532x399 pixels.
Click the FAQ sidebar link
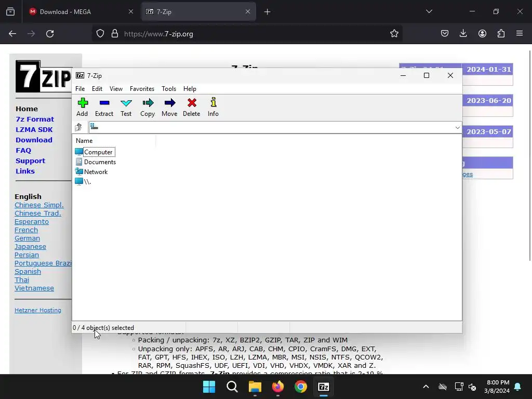pyautogui.click(x=23, y=150)
